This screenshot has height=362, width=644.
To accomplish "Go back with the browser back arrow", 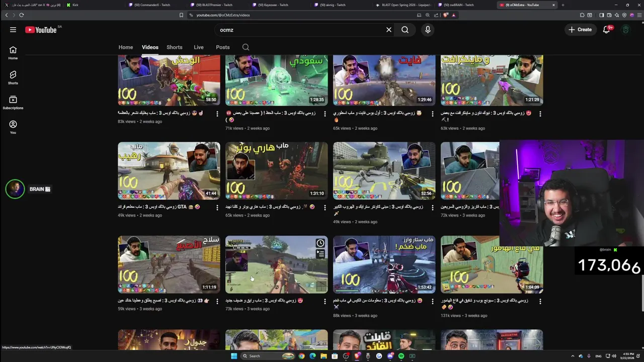I will click(x=7, y=15).
